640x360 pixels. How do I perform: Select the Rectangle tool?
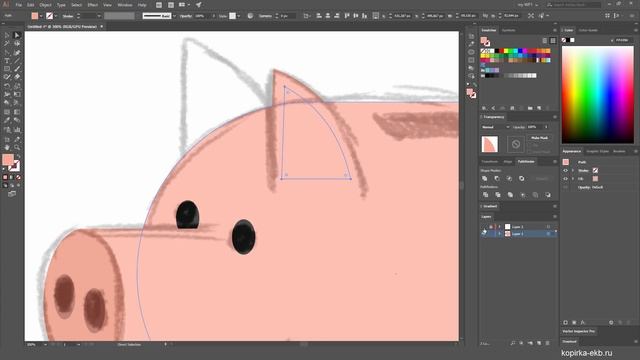(7, 69)
